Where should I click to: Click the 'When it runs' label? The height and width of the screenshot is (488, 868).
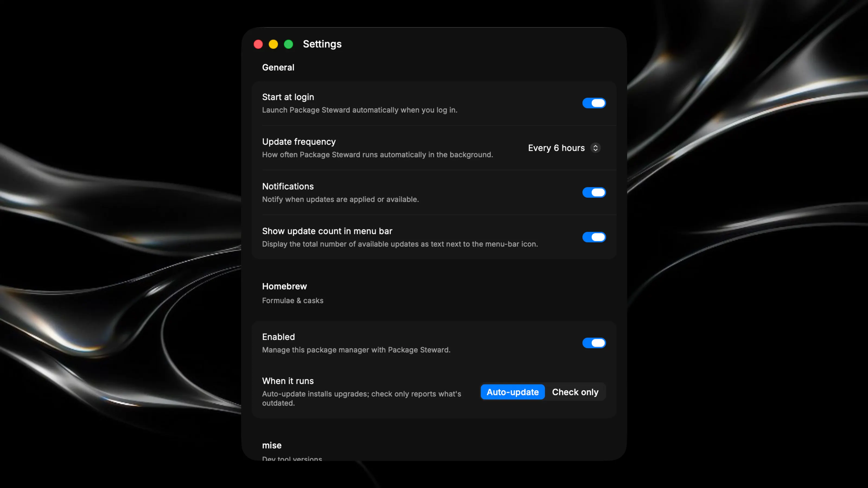coord(288,381)
